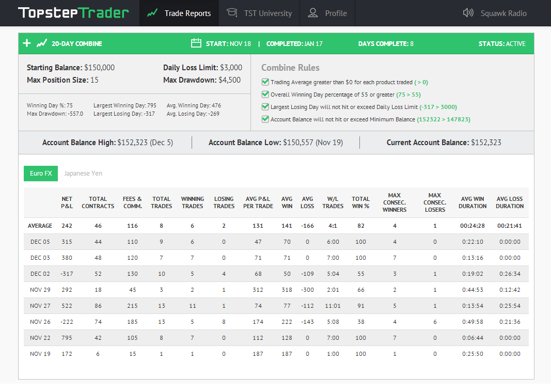This screenshot has width=551, height=392.
Task: Click the 11:01 W/L trades value
Action: point(333,306)
